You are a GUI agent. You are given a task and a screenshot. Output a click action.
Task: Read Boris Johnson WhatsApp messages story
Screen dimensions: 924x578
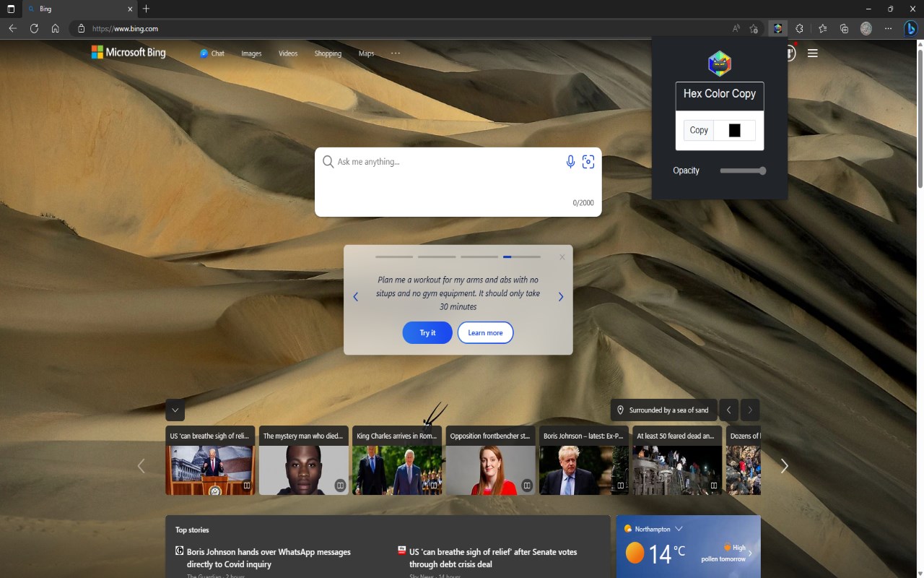(x=269, y=558)
